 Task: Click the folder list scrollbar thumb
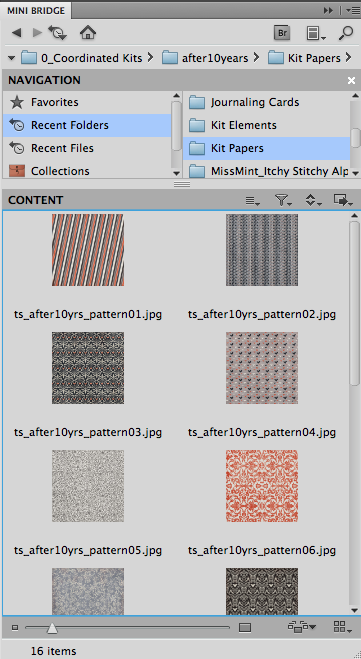[x=356, y=138]
